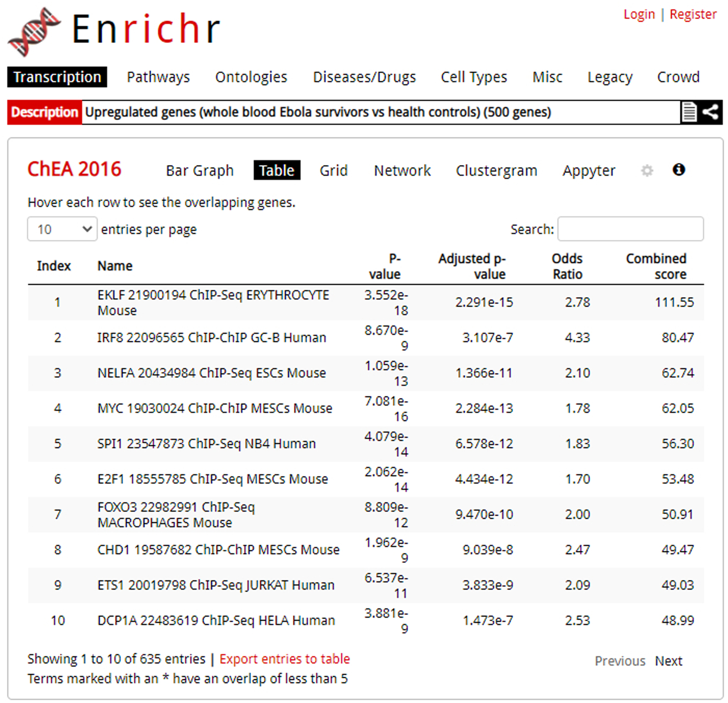The height and width of the screenshot is (703, 728).
Task: Open the Appyter view
Action: (589, 170)
